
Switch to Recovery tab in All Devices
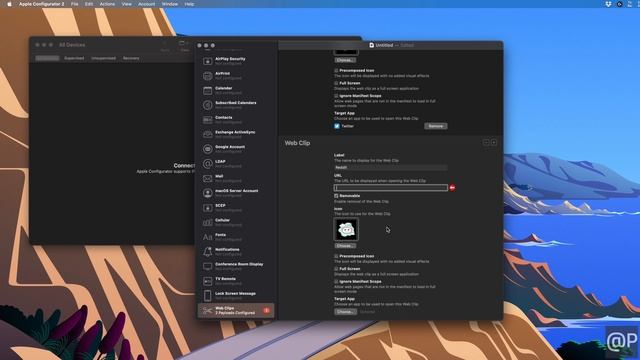(x=131, y=58)
